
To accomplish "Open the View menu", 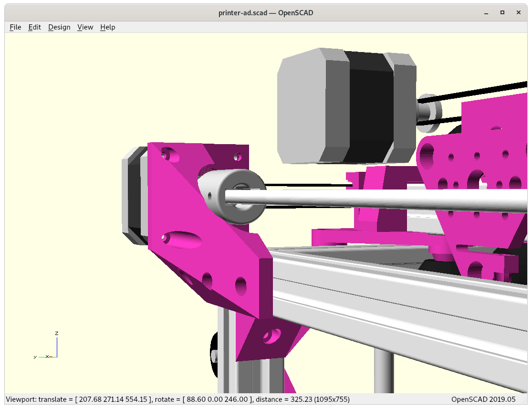I will 85,27.
